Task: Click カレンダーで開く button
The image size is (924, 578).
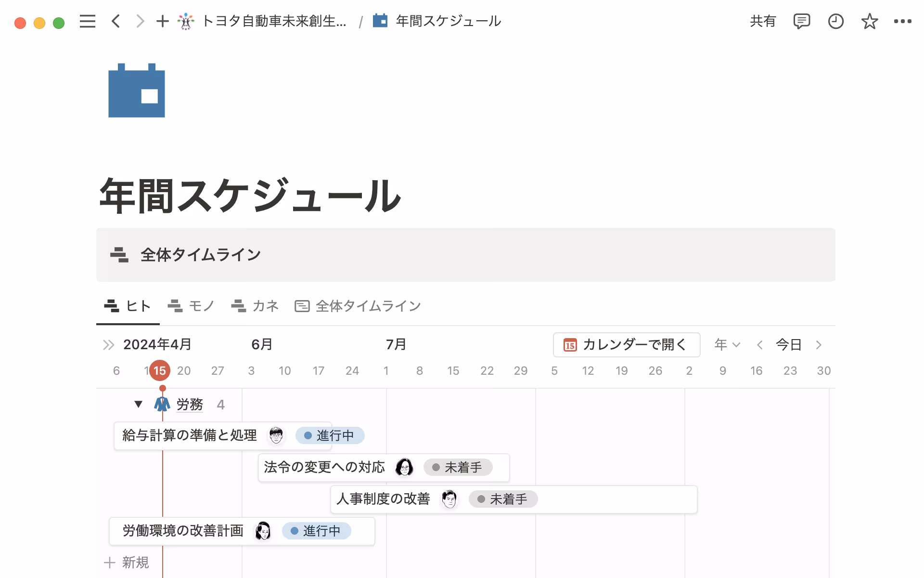Action: (626, 344)
